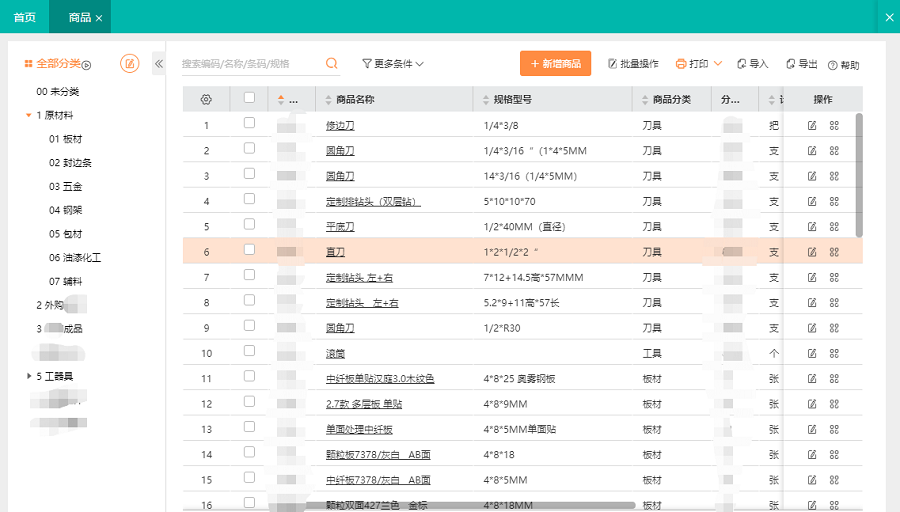Open the 打印 print dropdown
Viewport: 900px width, 512px height.
coord(699,63)
